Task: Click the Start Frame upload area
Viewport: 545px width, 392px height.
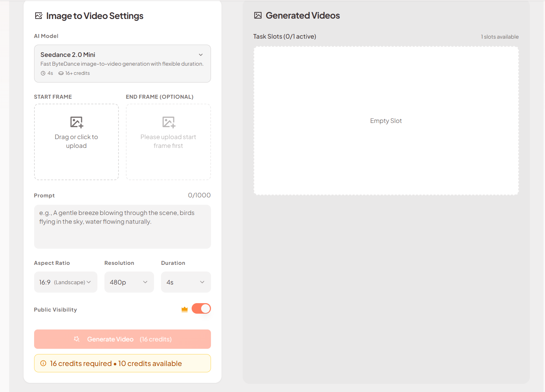Action: (x=76, y=142)
